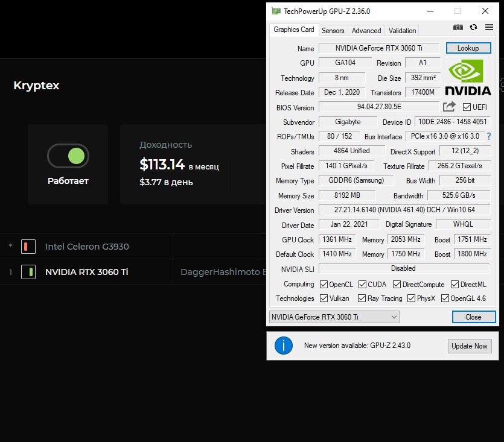Screen dimensions: 504x442
Task: Maximize the GPU-Z window
Action: coord(458,11)
